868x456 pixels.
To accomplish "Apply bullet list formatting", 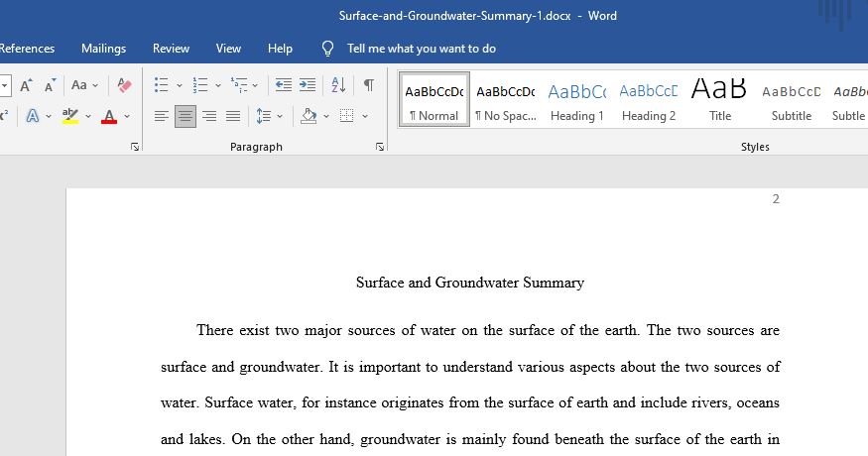I will [161, 85].
